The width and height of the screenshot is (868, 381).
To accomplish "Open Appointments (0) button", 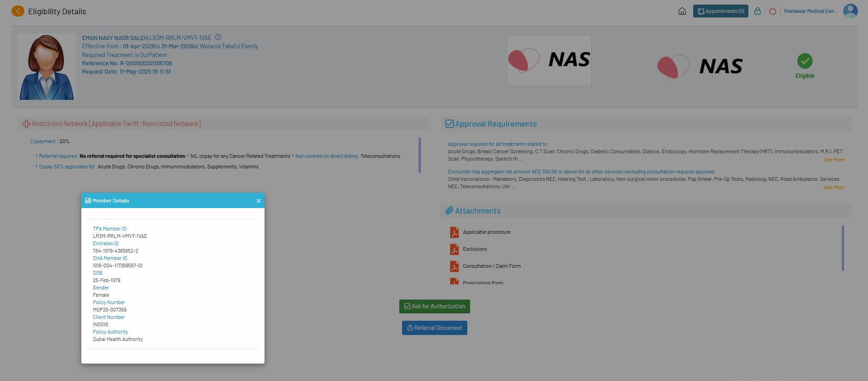I will (x=720, y=11).
